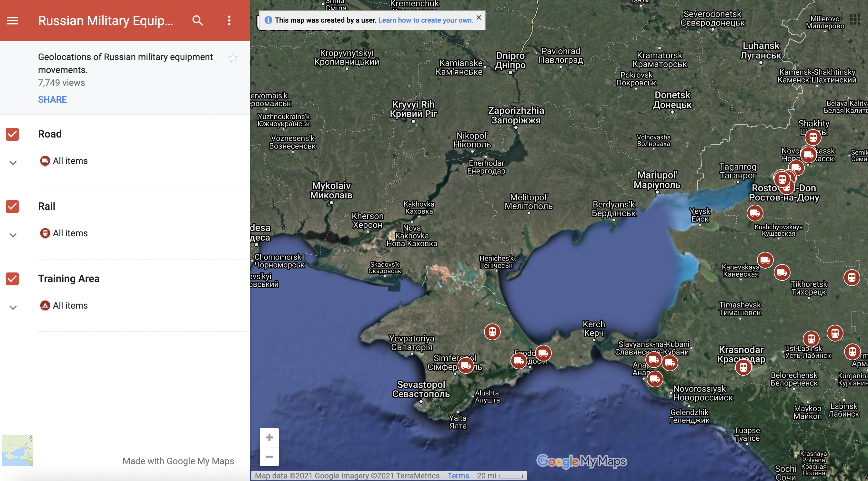The image size is (868, 481).
Task: Uncheck the Road layer checkbox
Action: (x=13, y=134)
